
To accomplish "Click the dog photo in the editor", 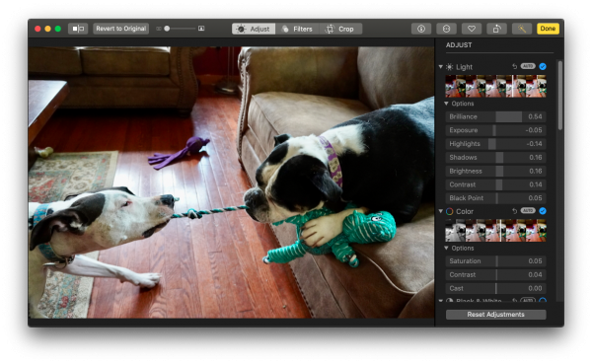I will click(231, 182).
